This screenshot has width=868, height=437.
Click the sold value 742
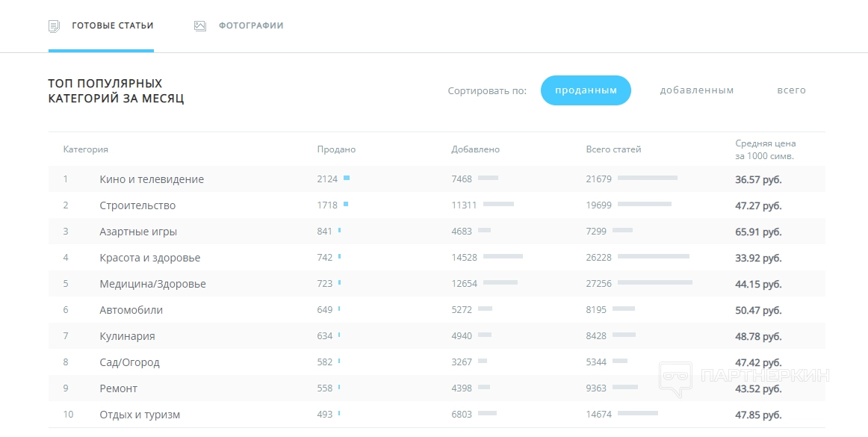325,258
